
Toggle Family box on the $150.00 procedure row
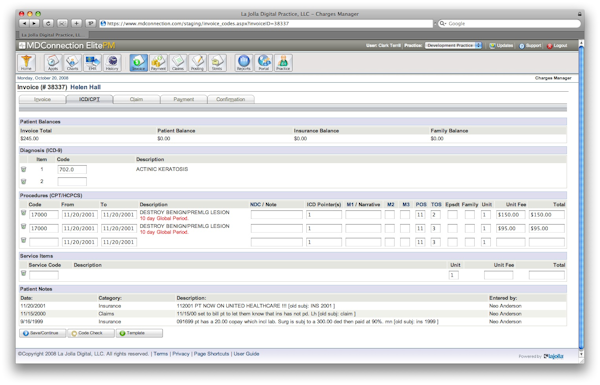coord(470,215)
